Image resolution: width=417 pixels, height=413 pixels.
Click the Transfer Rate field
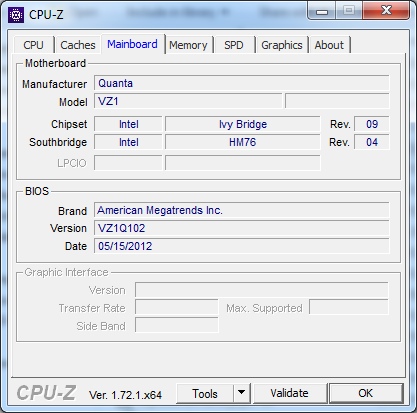pos(177,307)
